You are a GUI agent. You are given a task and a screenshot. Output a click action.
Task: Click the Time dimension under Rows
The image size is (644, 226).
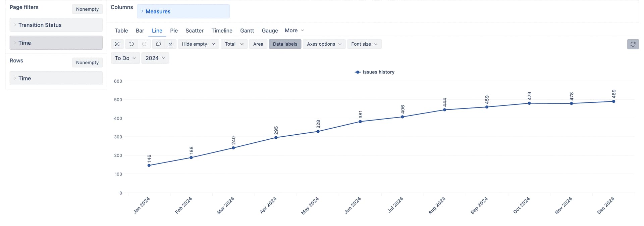56,78
